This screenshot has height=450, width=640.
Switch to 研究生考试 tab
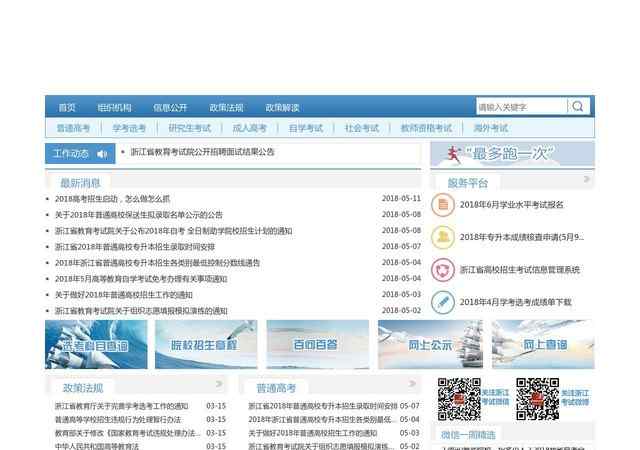[190, 128]
